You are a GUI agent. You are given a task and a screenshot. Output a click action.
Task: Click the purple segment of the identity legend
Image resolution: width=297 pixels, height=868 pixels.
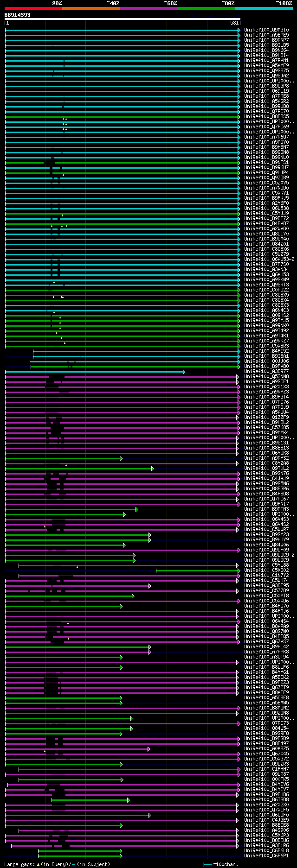point(148,8)
